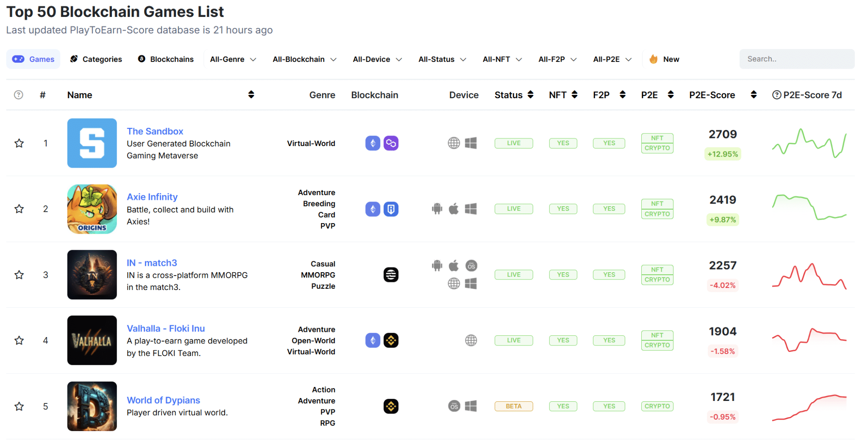This screenshot has width=868, height=442.
Task: Sort the list by P2E-Score column
Action: pyautogui.click(x=754, y=95)
